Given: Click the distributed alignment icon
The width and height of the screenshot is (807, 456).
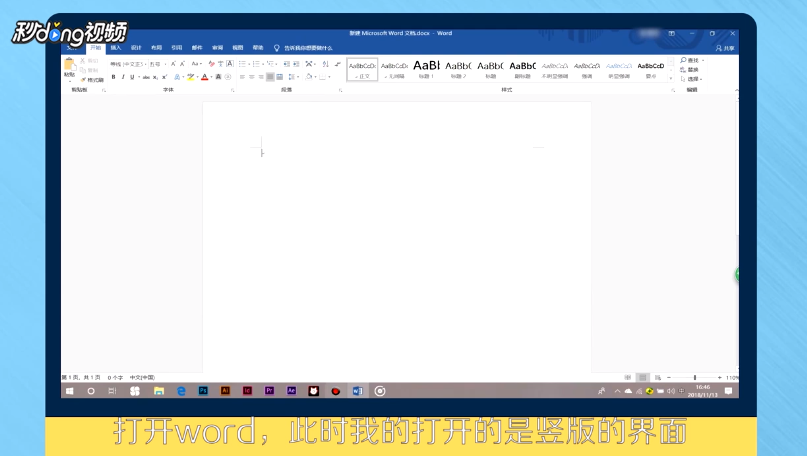Looking at the screenshot, I should [279, 77].
